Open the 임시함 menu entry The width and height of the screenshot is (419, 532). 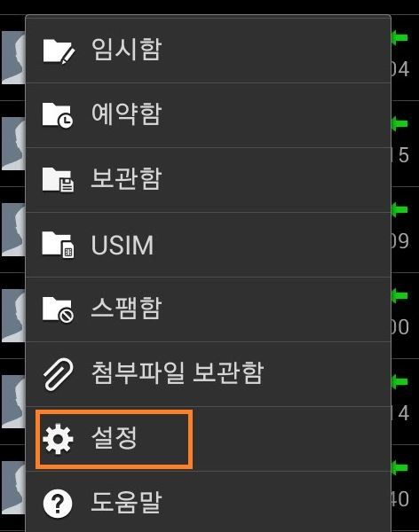click(x=208, y=50)
